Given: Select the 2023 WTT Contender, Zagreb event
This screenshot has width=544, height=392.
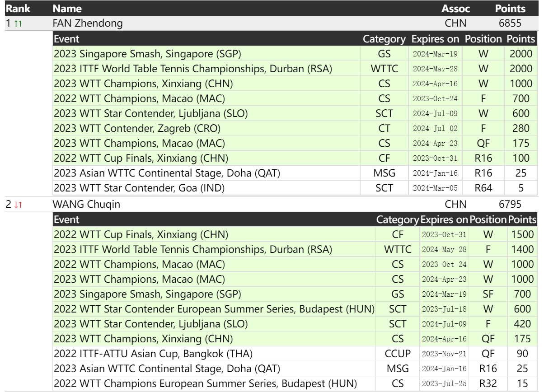Looking at the screenshot, I should pos(137,129).
